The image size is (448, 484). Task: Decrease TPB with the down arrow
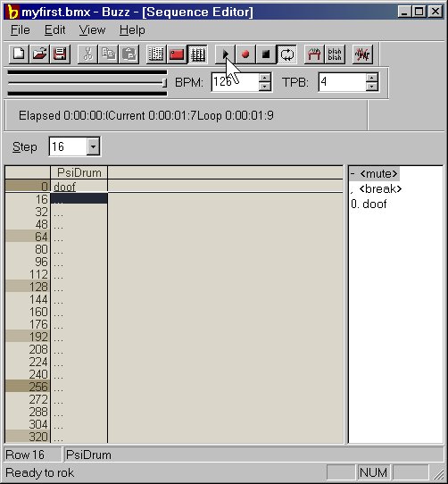[372, 87]
